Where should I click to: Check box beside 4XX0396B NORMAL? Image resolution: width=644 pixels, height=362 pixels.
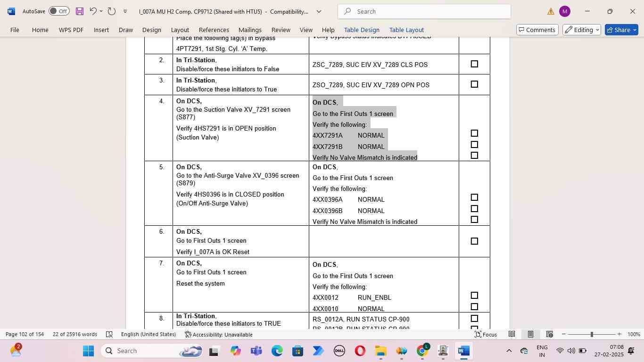474,209
